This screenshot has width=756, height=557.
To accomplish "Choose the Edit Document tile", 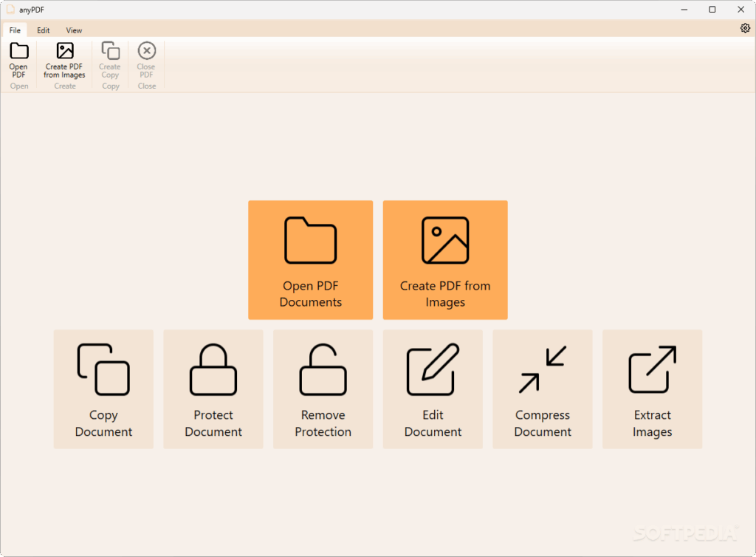I will 433,389.
